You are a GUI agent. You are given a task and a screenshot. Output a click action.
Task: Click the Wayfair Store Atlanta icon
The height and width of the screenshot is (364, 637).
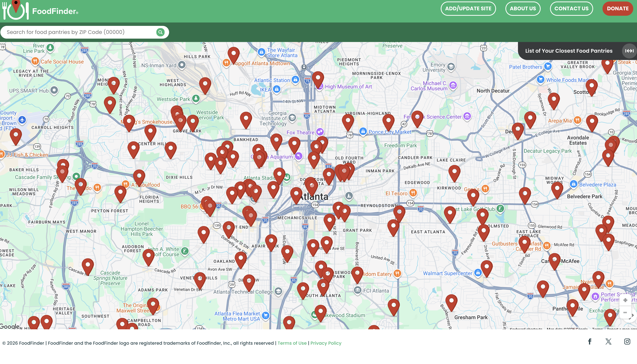[262, 52]
